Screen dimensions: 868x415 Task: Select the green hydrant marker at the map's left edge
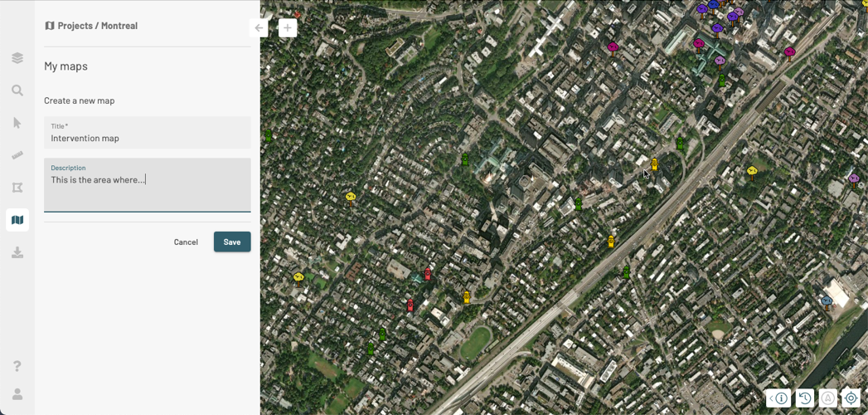click(x=269, y=136)
